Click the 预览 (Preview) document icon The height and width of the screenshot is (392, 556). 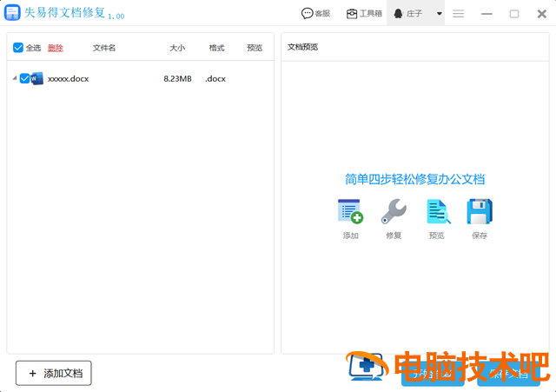(x=437, y=211)
